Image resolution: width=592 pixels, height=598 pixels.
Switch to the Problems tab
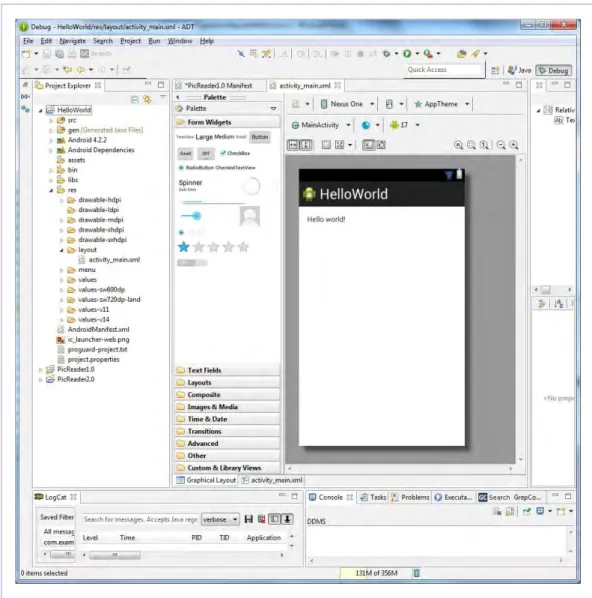[410, 497]
